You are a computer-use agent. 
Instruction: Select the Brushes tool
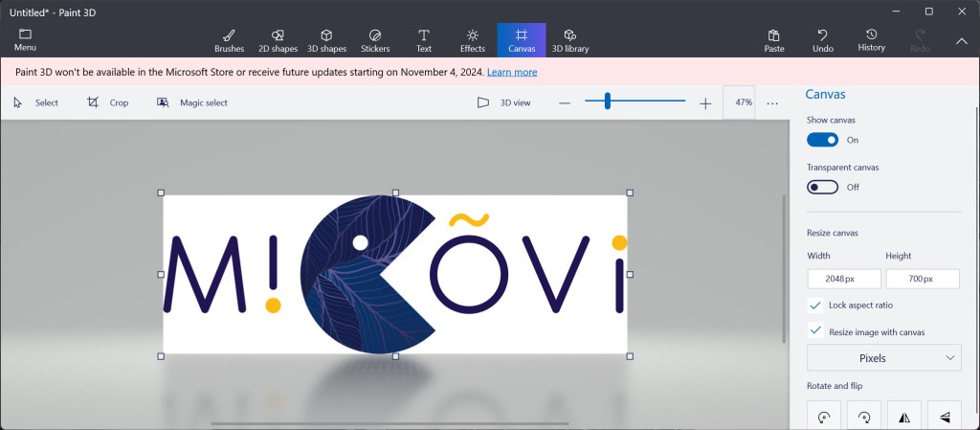pos(230,40)
